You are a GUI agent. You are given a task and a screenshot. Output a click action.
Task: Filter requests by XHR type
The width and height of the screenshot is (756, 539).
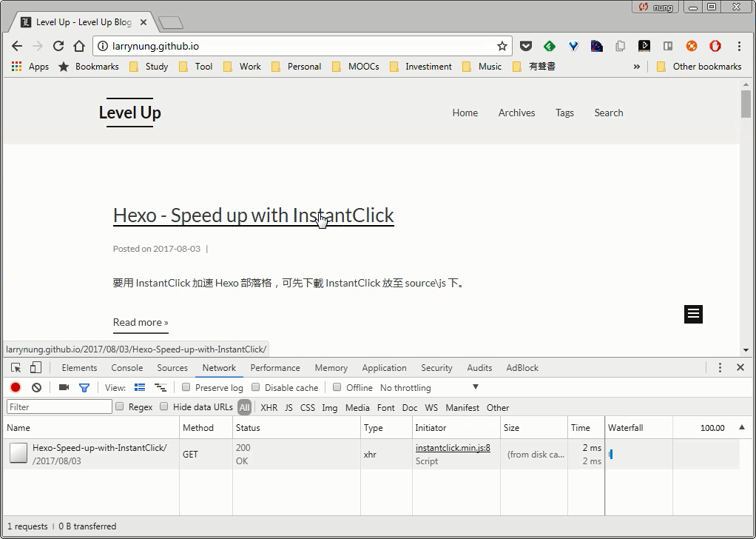pyautogui.click(x=269, y=408)
